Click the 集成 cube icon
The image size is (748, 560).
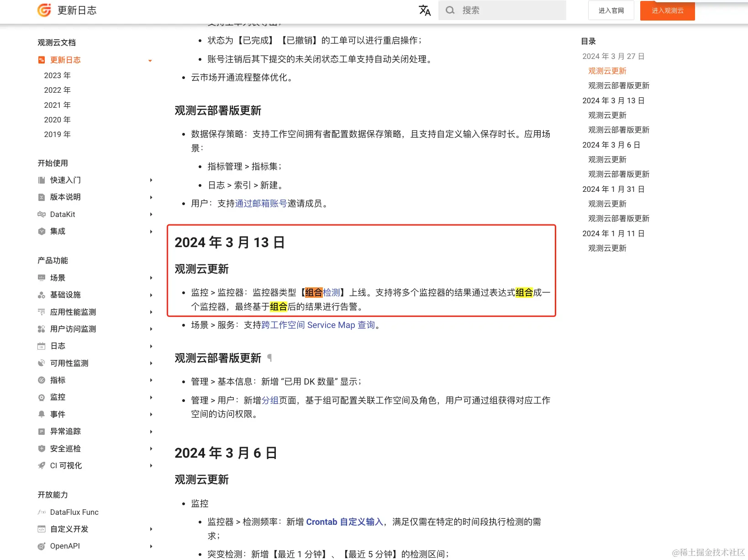pyautogui.click(x=42, y=231)
